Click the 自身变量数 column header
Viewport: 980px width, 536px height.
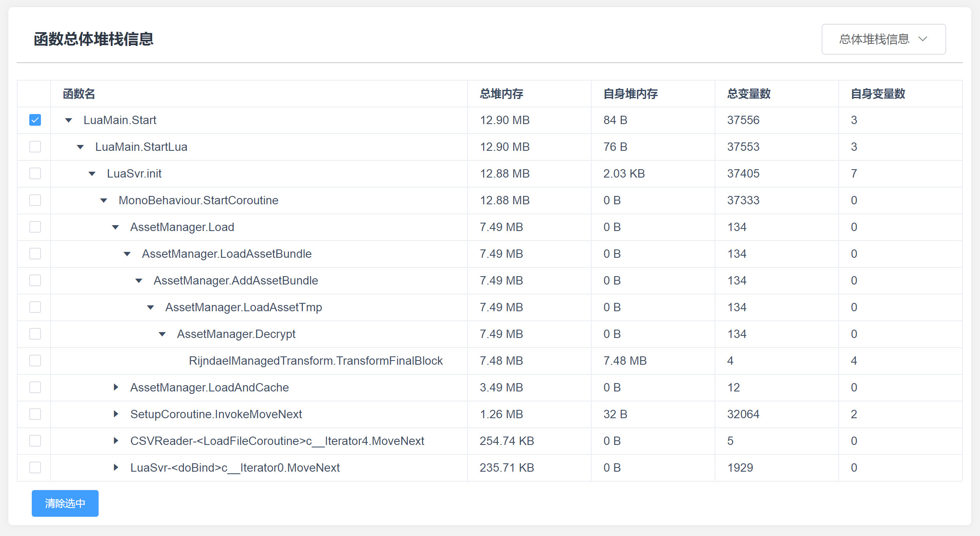[878, 94]
